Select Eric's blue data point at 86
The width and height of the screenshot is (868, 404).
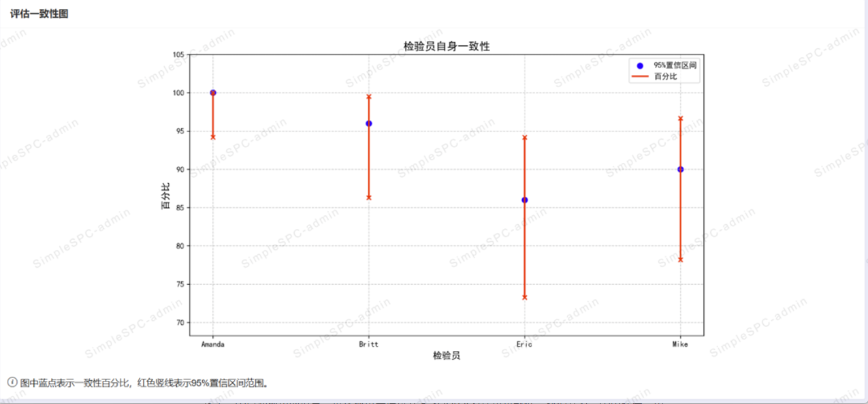pyautogui.click(x=524, y=200)
